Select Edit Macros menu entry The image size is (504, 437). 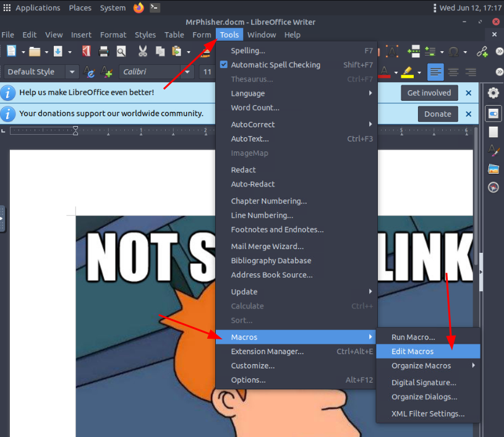click(412, 351)
